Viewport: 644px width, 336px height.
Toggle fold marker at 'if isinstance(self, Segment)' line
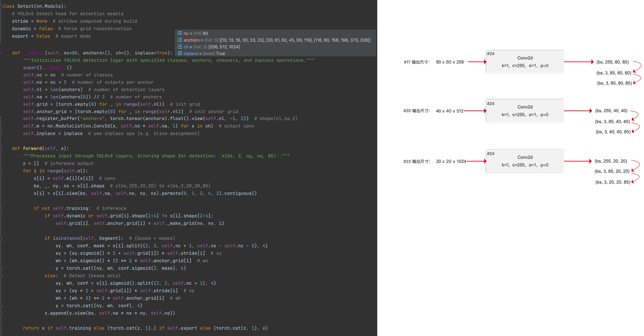coord(1,238)
